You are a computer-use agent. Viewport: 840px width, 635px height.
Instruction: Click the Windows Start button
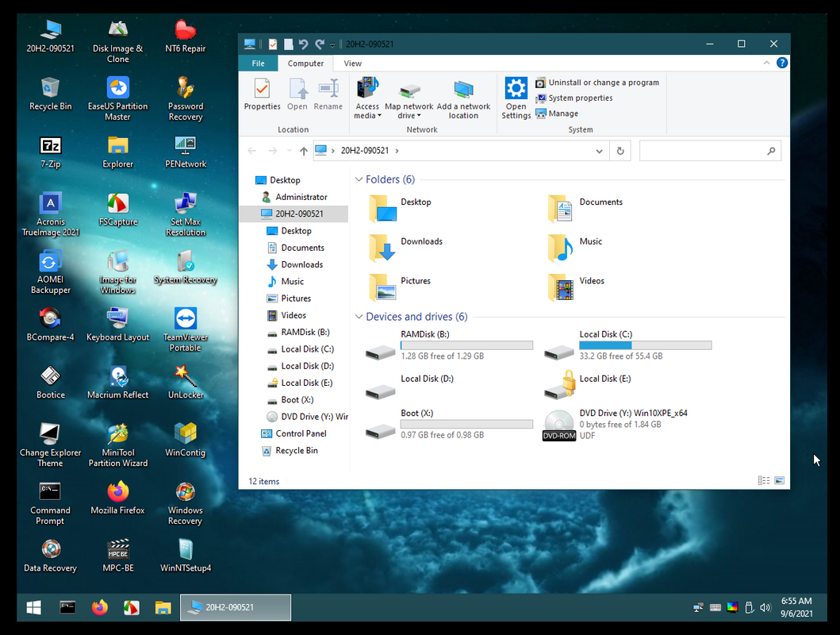34,608
